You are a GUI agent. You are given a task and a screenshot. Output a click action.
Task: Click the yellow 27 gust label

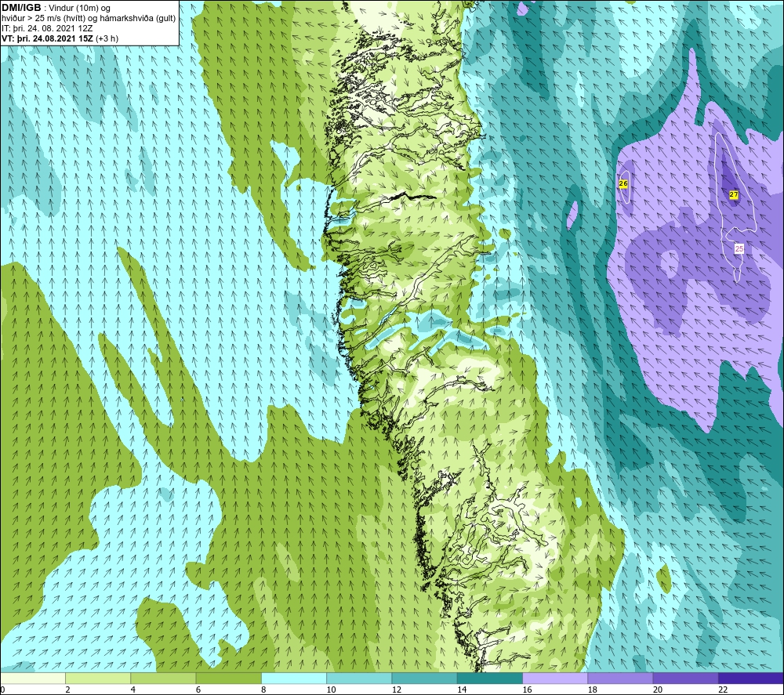pos(734,194)
